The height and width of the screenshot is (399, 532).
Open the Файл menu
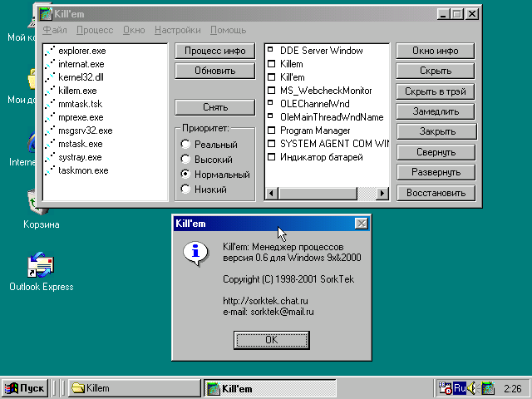(54, 30)
